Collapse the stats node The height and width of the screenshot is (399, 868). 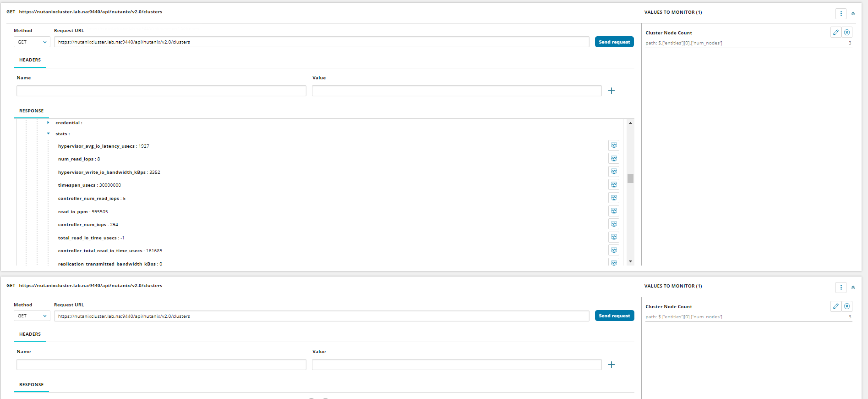coord(48,133)
